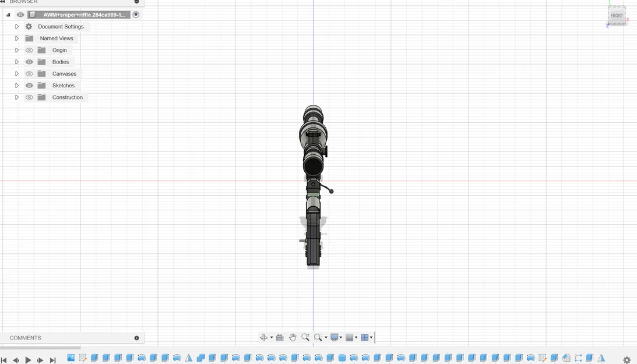Click the FRONT face on ViewCube
Screen dimensions: 637x364
617,15
